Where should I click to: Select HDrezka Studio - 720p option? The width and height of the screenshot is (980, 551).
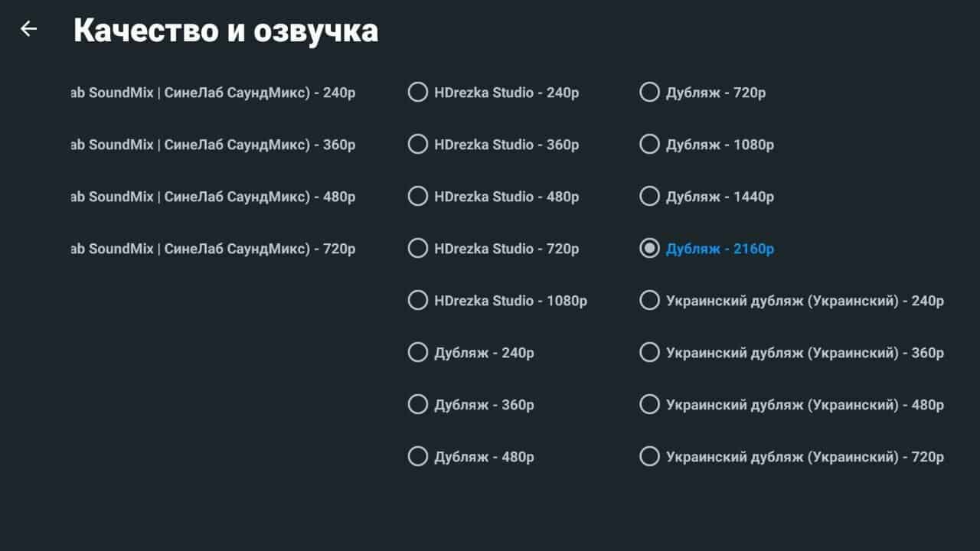(418, 249)
